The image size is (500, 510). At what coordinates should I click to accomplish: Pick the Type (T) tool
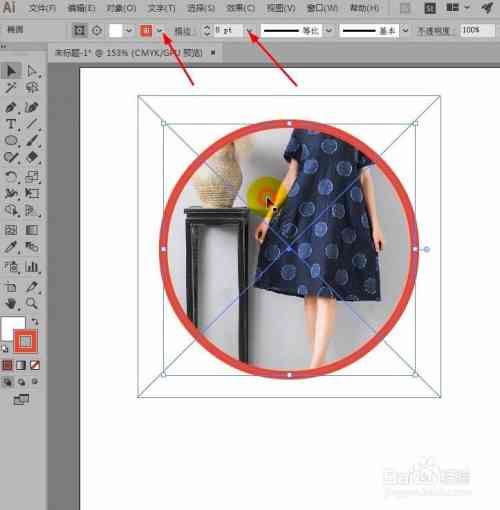pos(11,124)
